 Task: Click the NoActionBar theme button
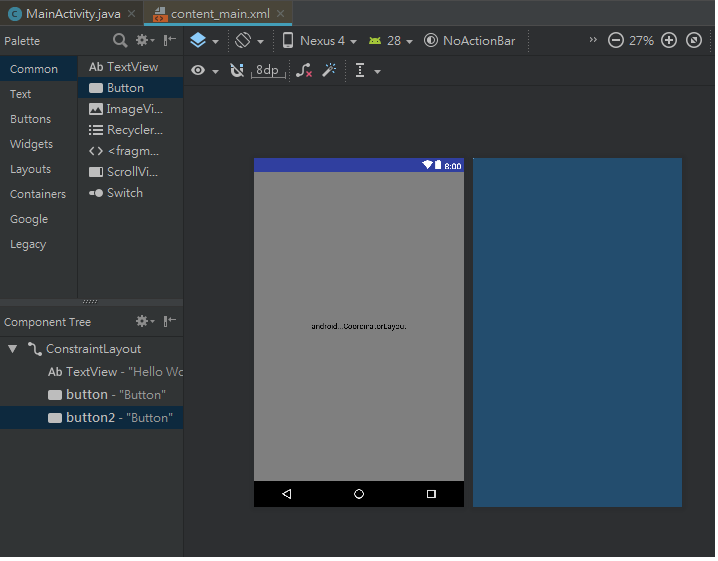click(470, 41)
